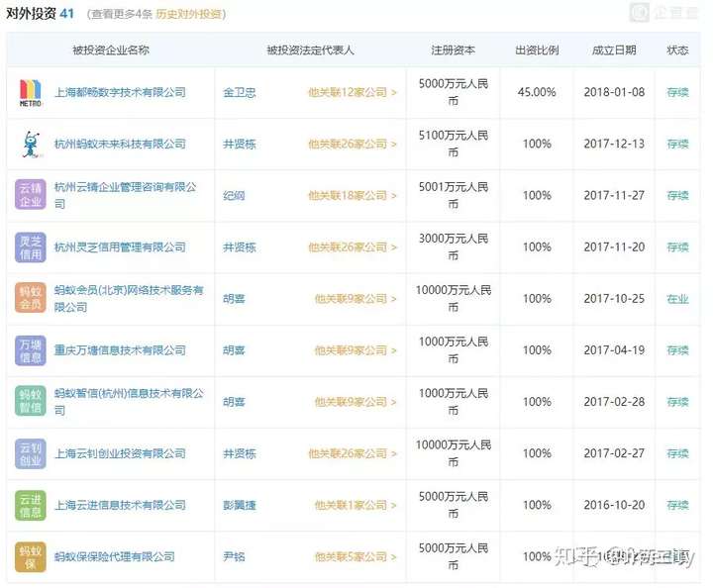
Task: Click the date 2018-01-08
Action: click(614, 93)
